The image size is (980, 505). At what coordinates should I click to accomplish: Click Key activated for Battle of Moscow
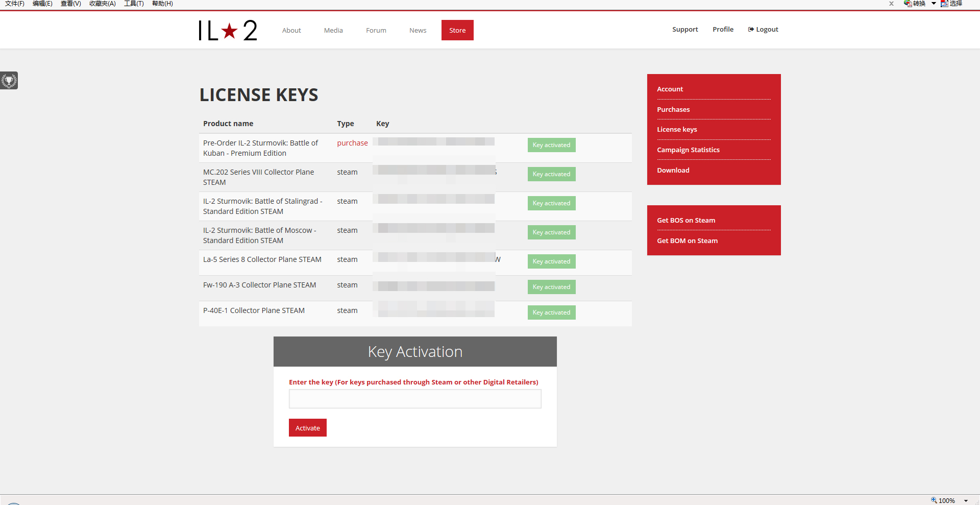pyautogui.click(x=551, y=232)
